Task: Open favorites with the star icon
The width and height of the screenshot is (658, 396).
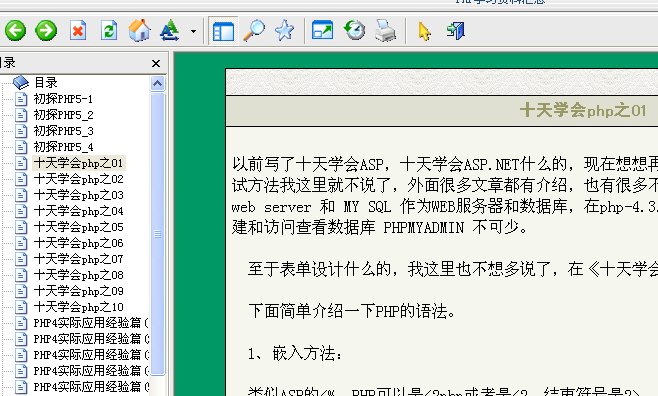Action: click(285, 30)
